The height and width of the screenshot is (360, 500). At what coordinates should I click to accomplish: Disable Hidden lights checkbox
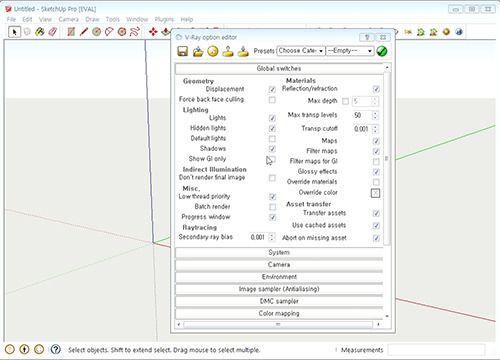(x=272, y=128)
